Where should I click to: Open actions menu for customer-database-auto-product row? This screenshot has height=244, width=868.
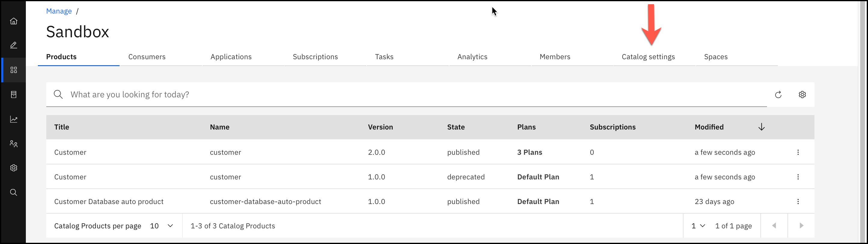coord(798,202)
